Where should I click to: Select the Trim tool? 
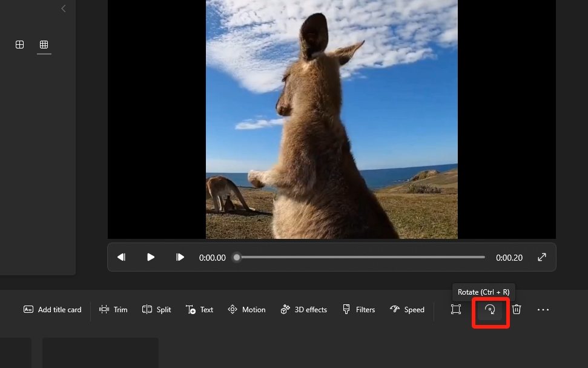(x=113, y=309)
